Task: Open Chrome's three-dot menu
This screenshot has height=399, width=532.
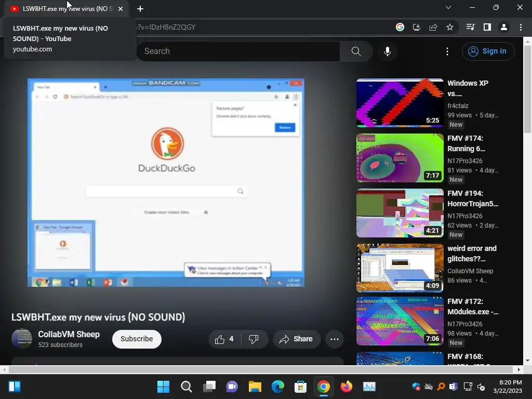Action: tap(521, 27)
